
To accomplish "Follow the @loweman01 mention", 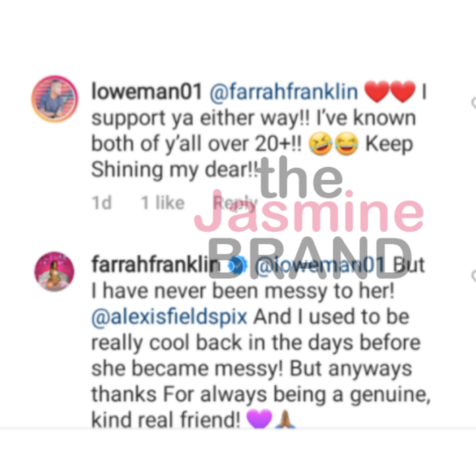I will pos(319,265).
